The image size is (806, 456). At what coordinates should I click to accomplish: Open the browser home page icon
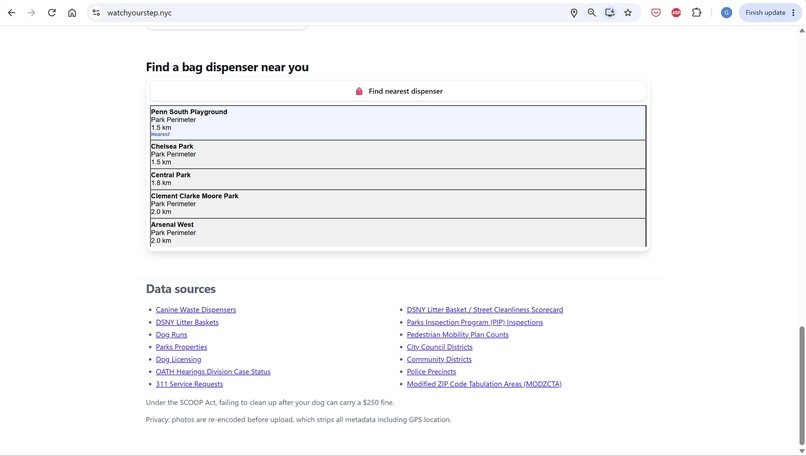(x=72, y=13)
